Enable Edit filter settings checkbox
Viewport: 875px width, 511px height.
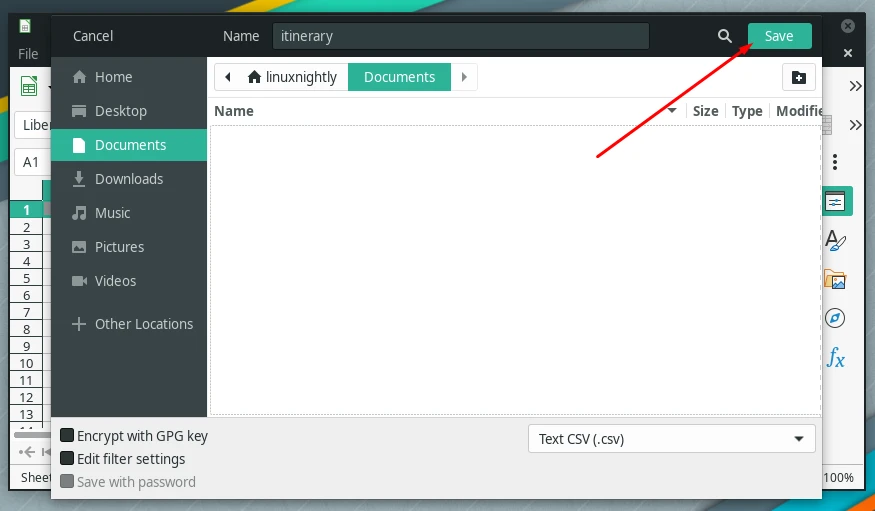(x=67, y=459)
